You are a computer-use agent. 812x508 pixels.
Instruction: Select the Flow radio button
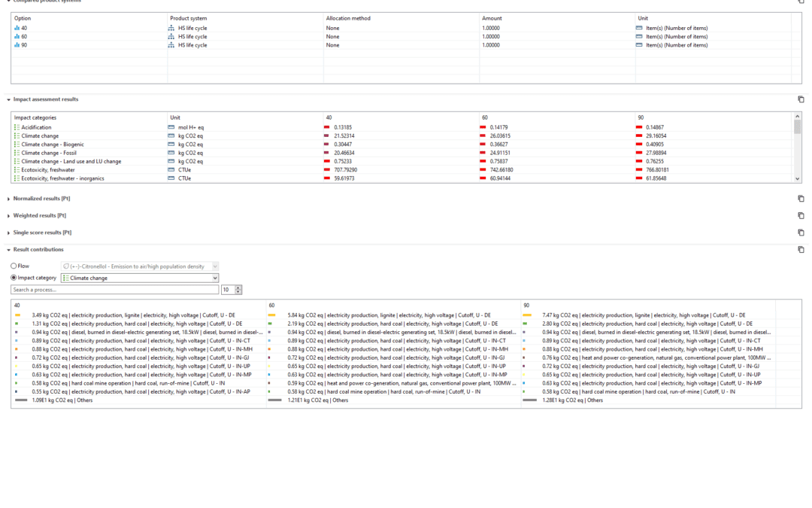click(x=14, y=266)
